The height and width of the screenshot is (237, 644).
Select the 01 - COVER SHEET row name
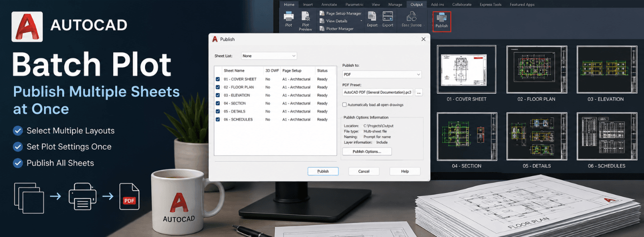click(x=240, y=79)
